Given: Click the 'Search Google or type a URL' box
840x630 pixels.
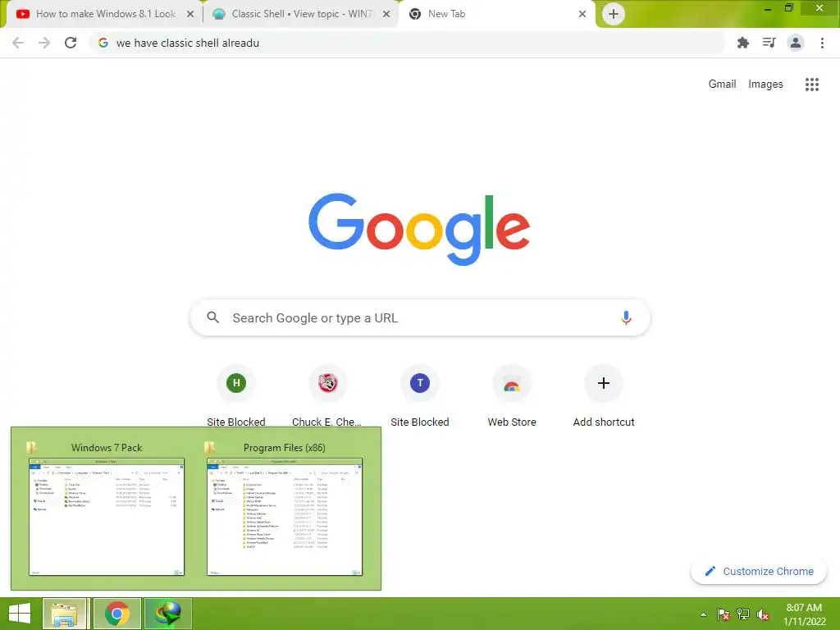Looking at the screenshot, I should tap(420, 317).
